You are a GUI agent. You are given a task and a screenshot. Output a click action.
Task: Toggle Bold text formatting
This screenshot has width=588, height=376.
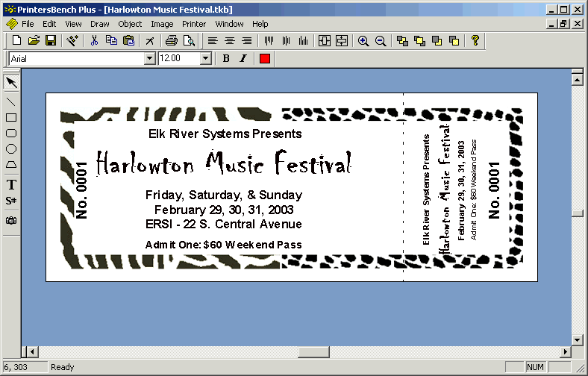(x=227, y=58)
